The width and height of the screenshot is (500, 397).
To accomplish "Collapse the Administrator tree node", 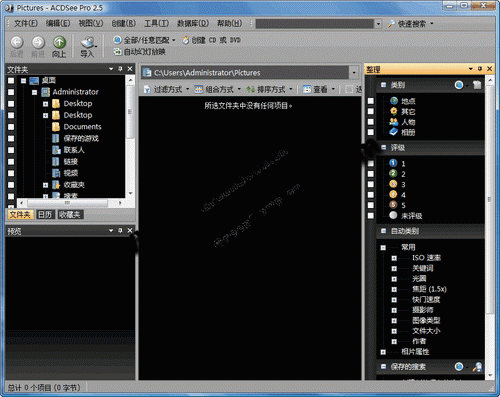I will (35, 92).
